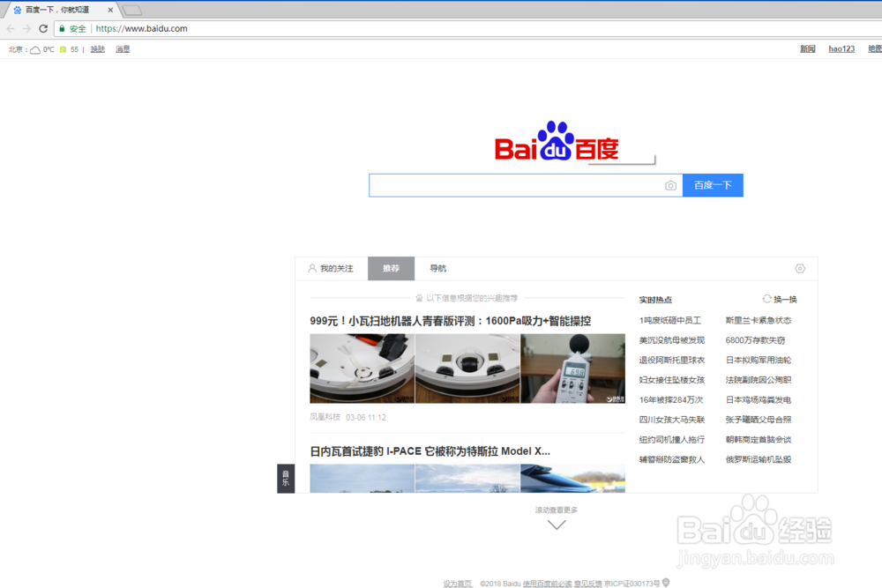Open feed settings gear icon
Screen dimensions: 882x588
pyautogui.click(x=800, y=269)
